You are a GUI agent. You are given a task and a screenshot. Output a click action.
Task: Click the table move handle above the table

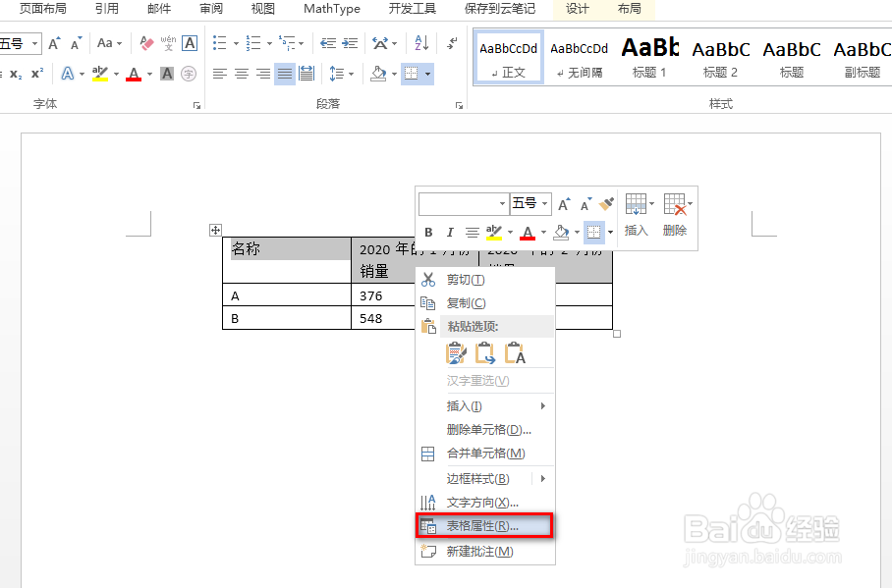tap(215, 231)
